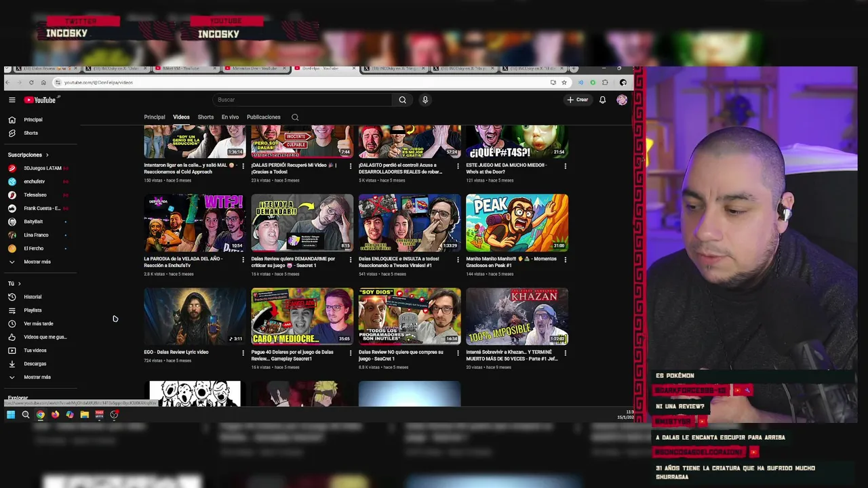Select the channel Videos tab
The height and width of the screenshot is (488, 868).
181,117
